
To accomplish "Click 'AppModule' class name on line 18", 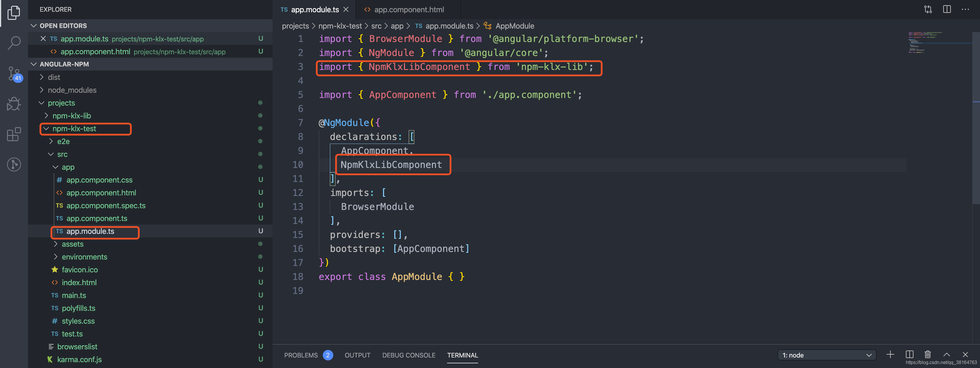I will click(x=417, y=276).
